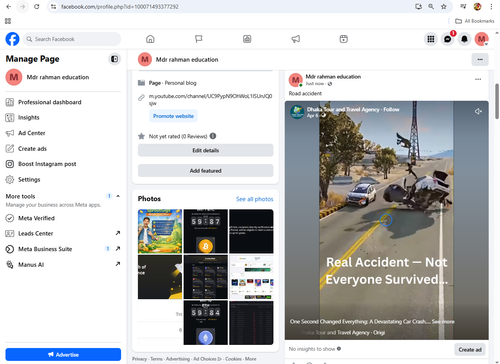Image resolution: width=500 pixels, height=364 pixels.
Task: Click the Promote website button
Action: 173,116
